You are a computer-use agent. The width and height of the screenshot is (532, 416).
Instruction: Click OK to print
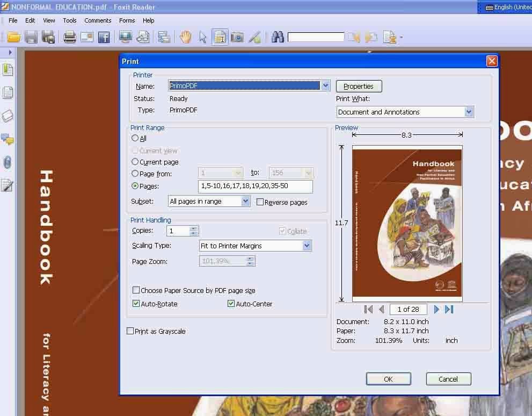coord(388,379)
